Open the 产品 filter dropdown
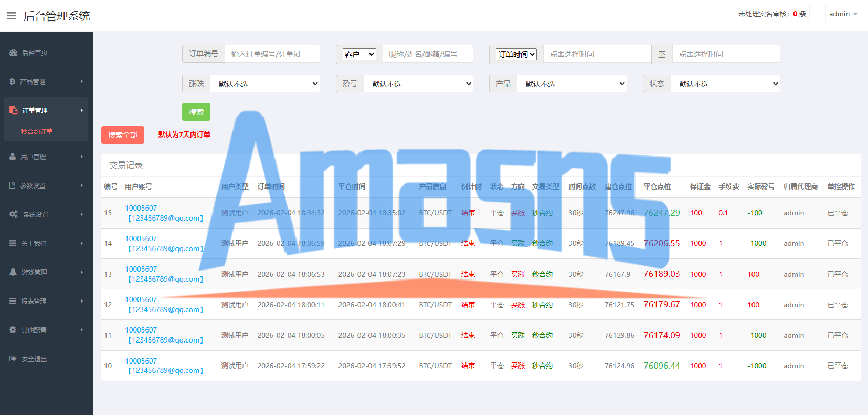Viewport: 868px width, 415px height. 572,84
